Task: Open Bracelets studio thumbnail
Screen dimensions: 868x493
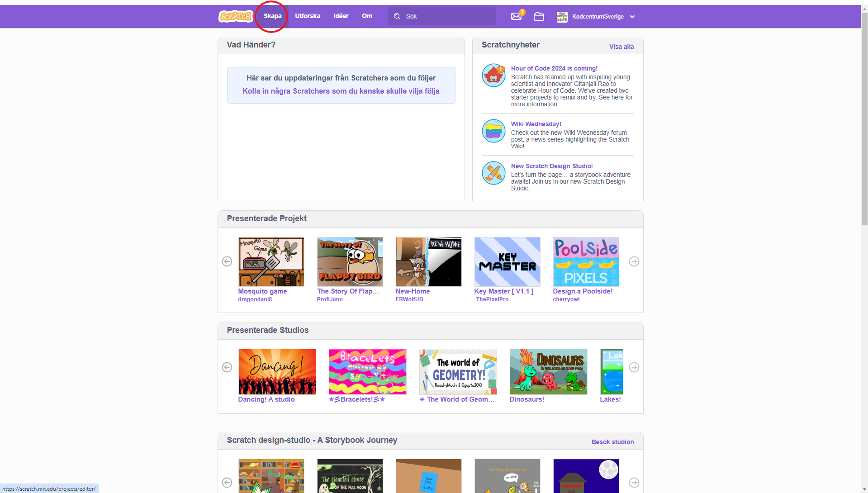Action: click(x=367, y=371)
